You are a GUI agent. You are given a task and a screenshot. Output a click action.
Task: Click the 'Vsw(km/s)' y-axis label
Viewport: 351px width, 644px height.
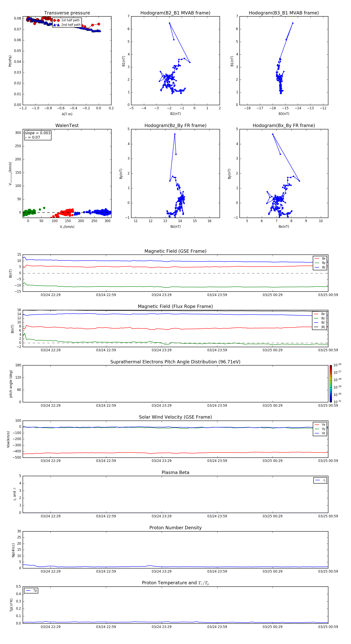8,439
